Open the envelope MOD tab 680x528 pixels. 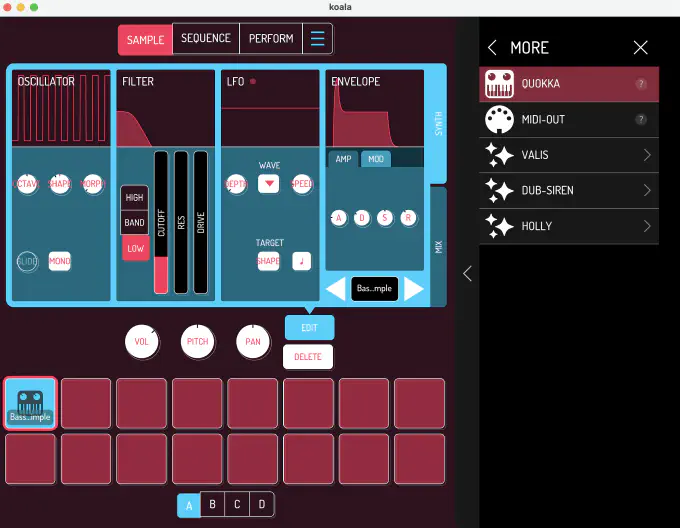376,159
